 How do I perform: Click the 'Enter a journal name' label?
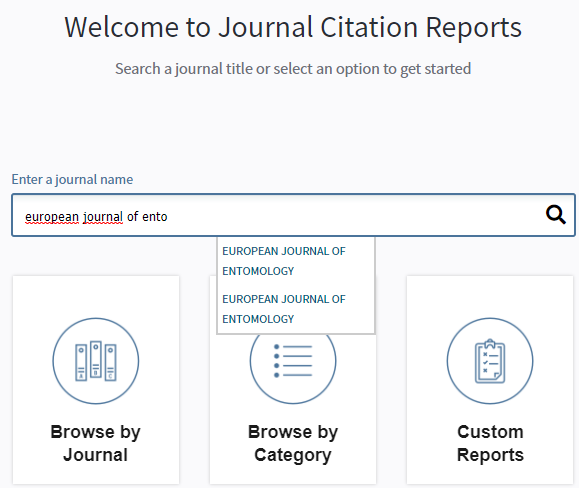(72, 179)
